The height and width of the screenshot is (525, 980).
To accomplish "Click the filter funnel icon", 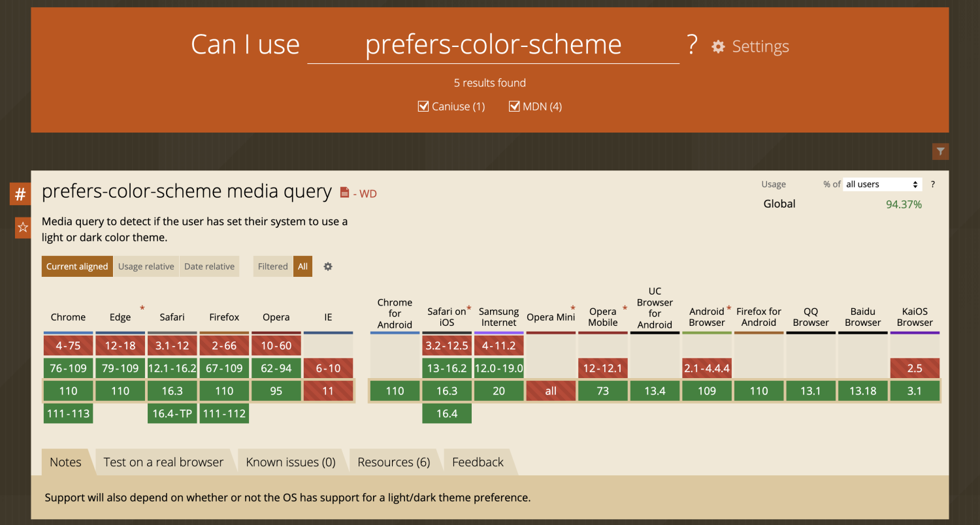I will (940, 151).
